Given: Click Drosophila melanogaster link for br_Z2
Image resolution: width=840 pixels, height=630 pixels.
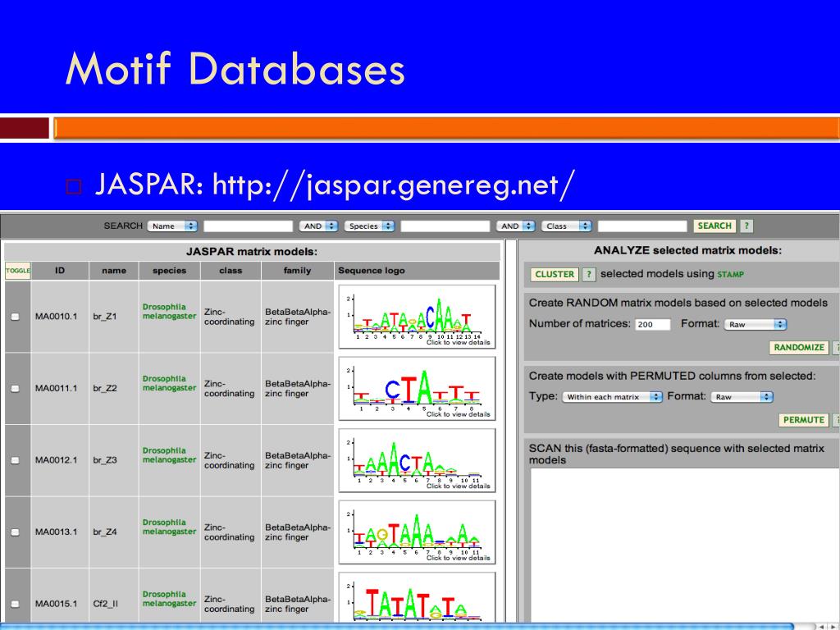Looking at the screenshot, I should pos(169,383).
